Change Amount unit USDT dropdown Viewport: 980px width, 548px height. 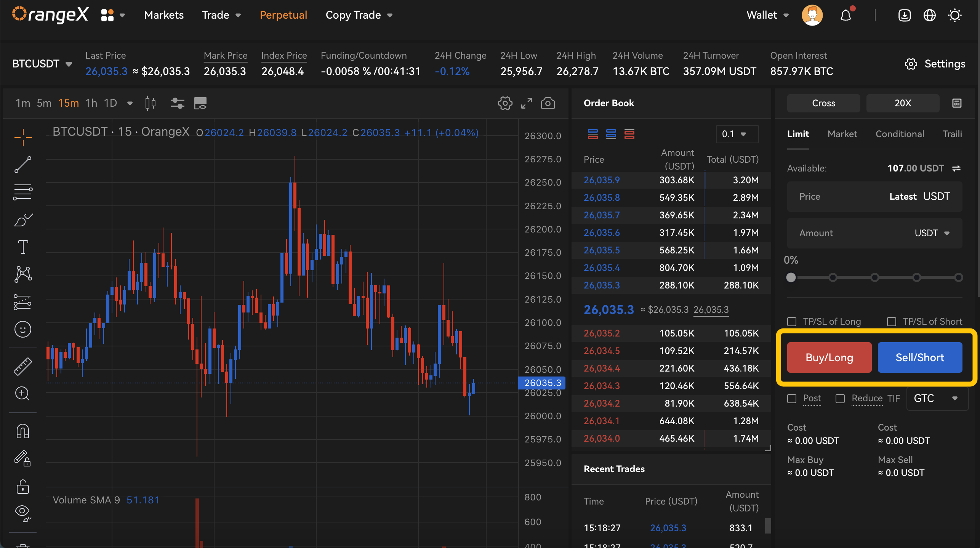pos(932,233)
